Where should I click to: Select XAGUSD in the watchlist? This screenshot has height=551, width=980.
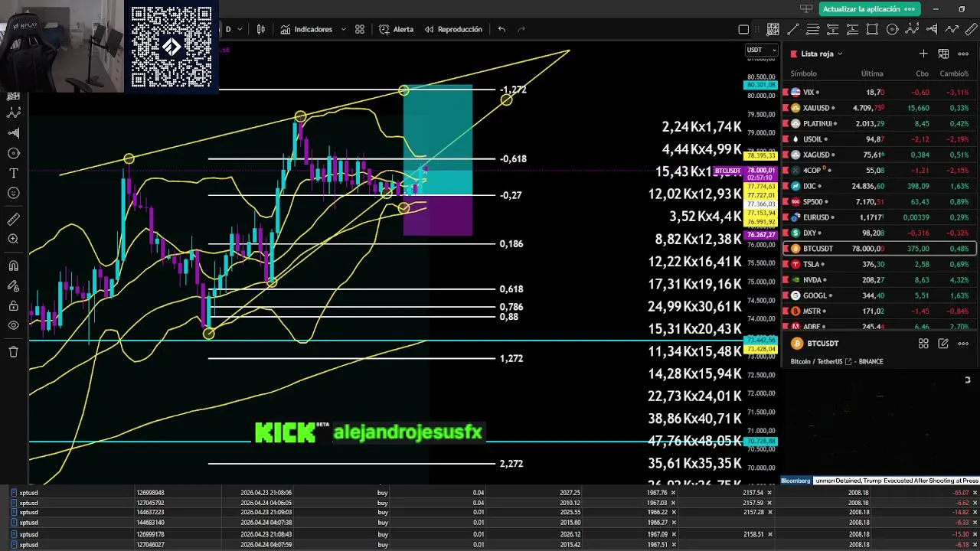pyautogui.click(x=879, y=155)
